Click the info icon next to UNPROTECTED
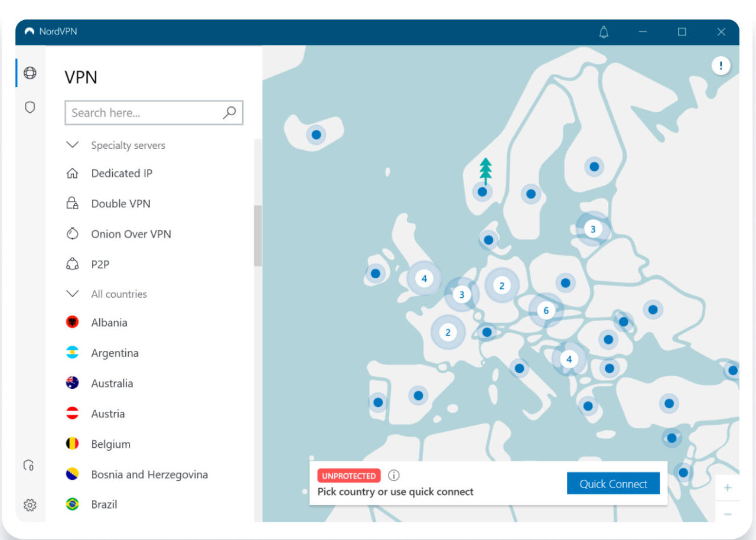 [x=394, y=475]
